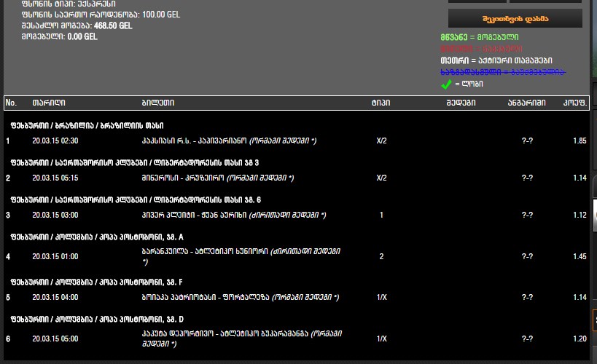Viewport: 597px width, 364px height.
Task: Click the orange შეკითხვის დასმა button
Action: tap(515, 19)
